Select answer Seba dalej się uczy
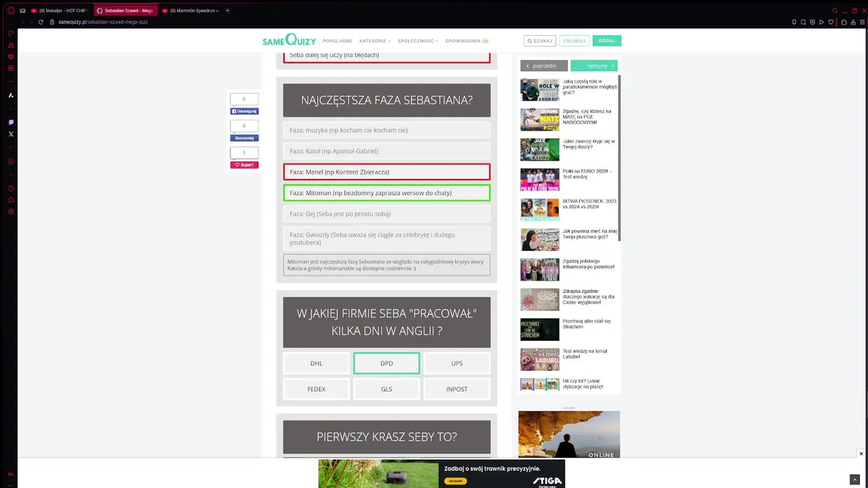 pos(387,56)
